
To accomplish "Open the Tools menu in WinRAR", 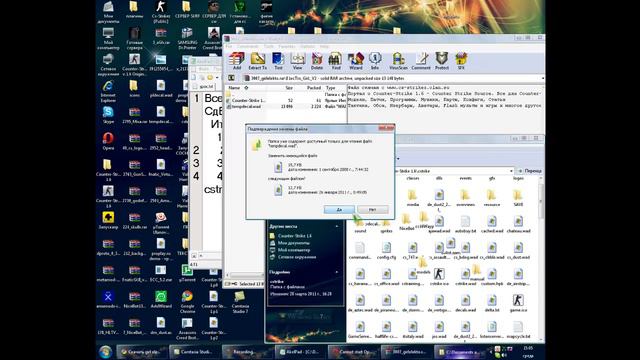I will (x=269, y=46).
